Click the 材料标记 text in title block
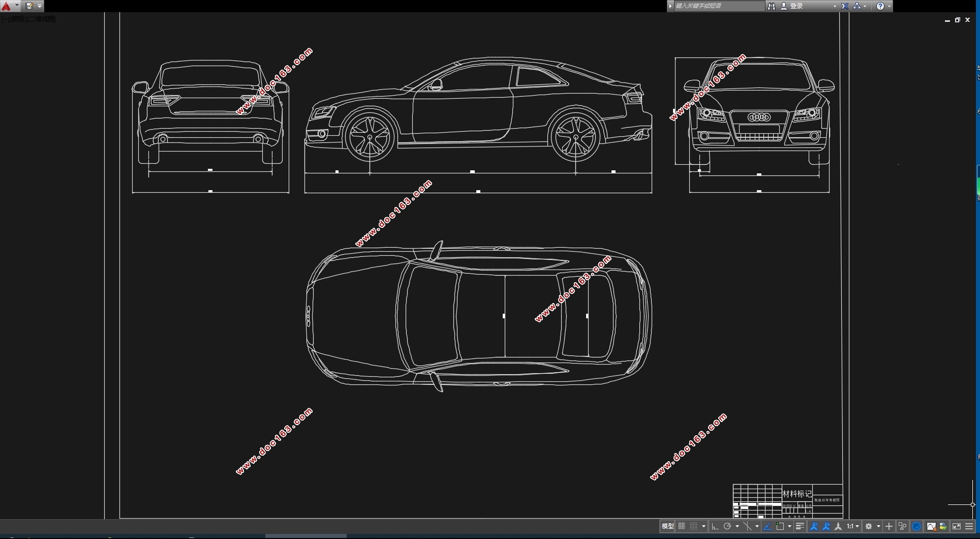 [x=797, y=494]
